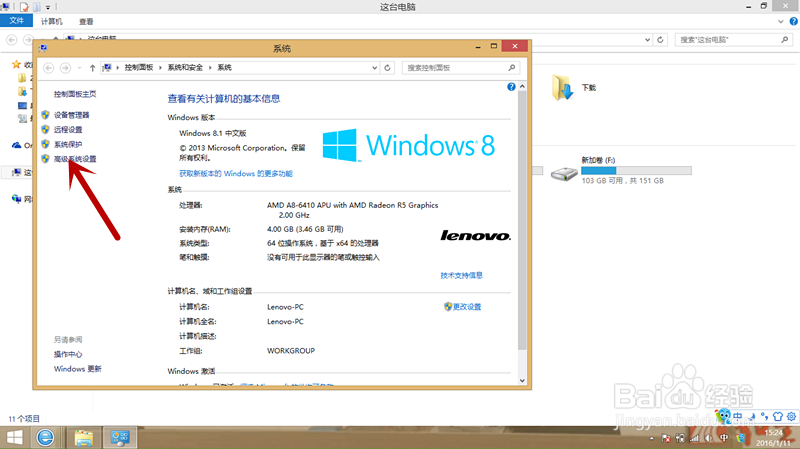The height and width of the screenshot is (449, 800).
Task: Get more features with new Windows edition
Action: 236,173
